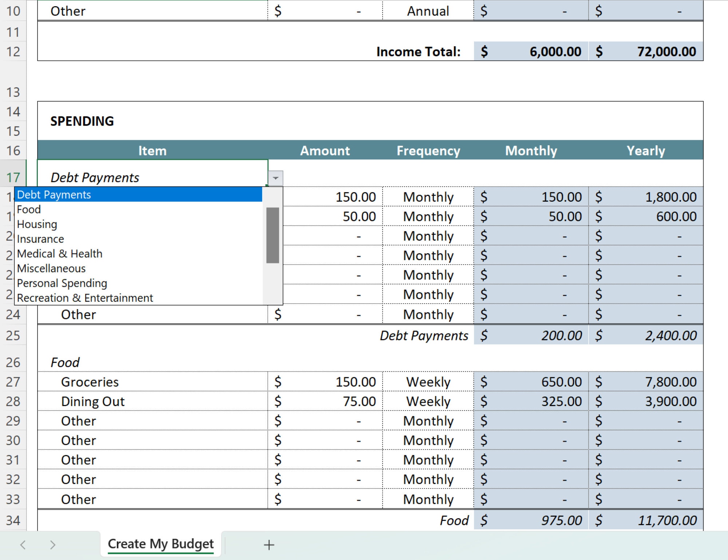
Task: Open the category dropdown arrow on row 17
Action: click(x=276, y=178)
